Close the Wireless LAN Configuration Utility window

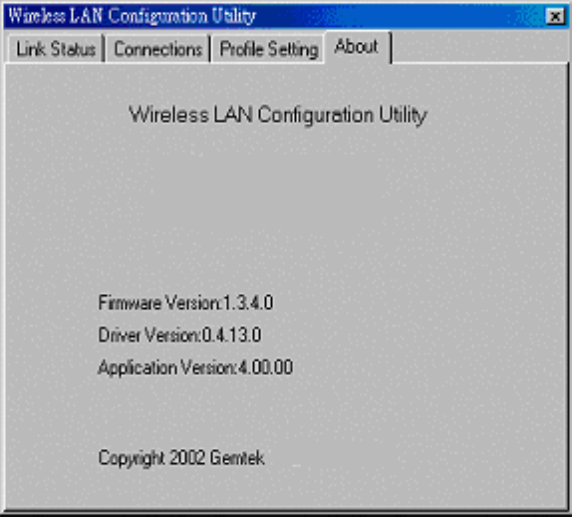[x=555, y=16]
